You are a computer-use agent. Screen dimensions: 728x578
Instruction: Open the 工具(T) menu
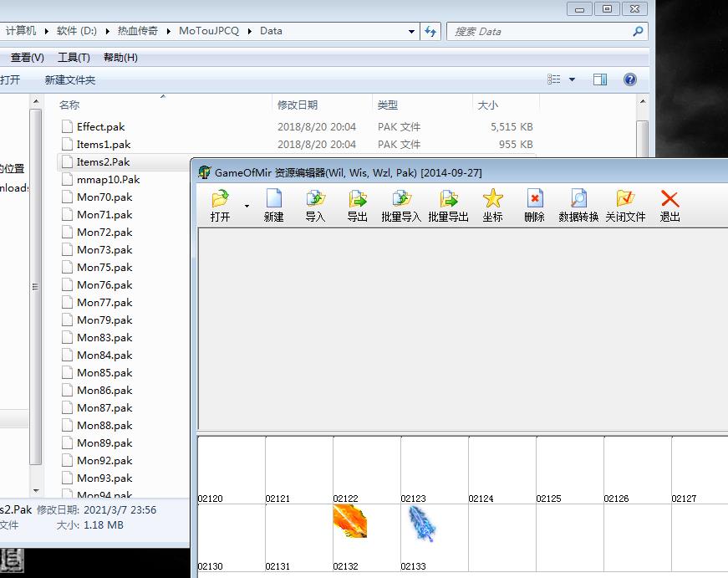(x=74, y=58)
